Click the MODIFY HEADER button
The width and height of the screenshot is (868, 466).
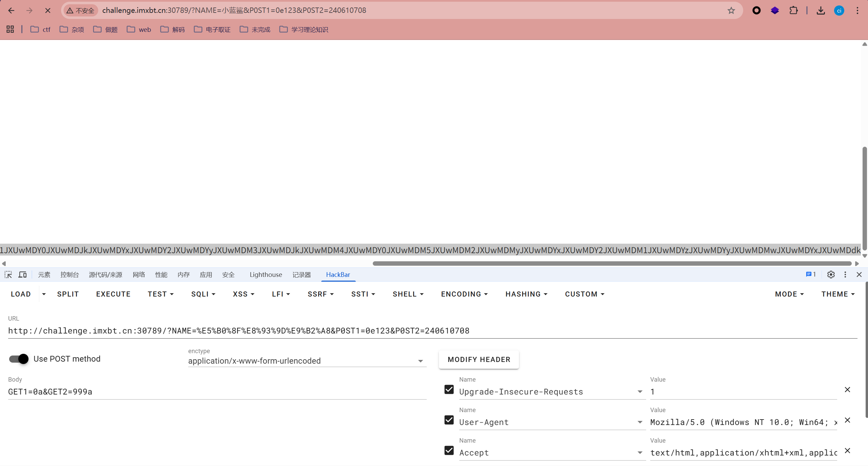click(x=479, y=360)
